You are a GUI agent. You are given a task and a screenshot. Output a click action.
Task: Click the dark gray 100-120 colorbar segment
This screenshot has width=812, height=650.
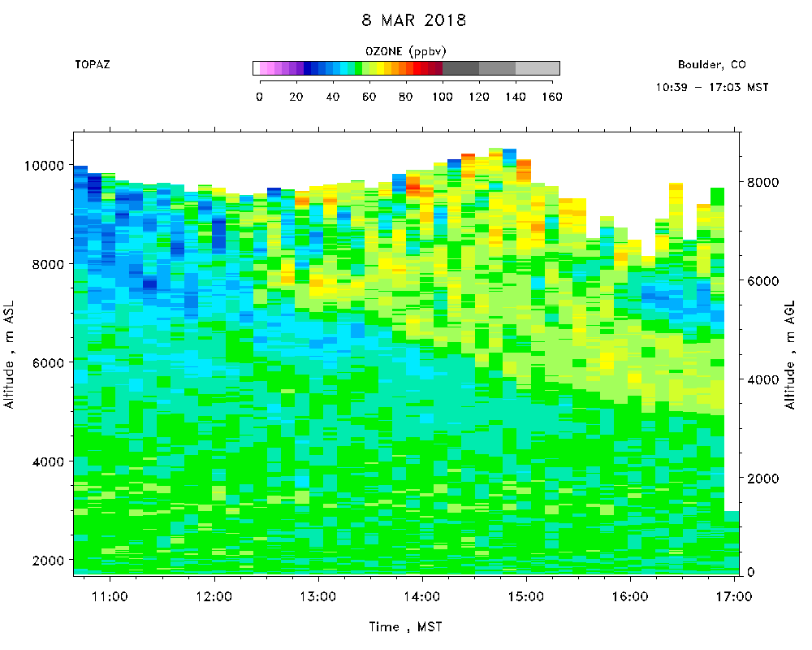coord(461,68)
